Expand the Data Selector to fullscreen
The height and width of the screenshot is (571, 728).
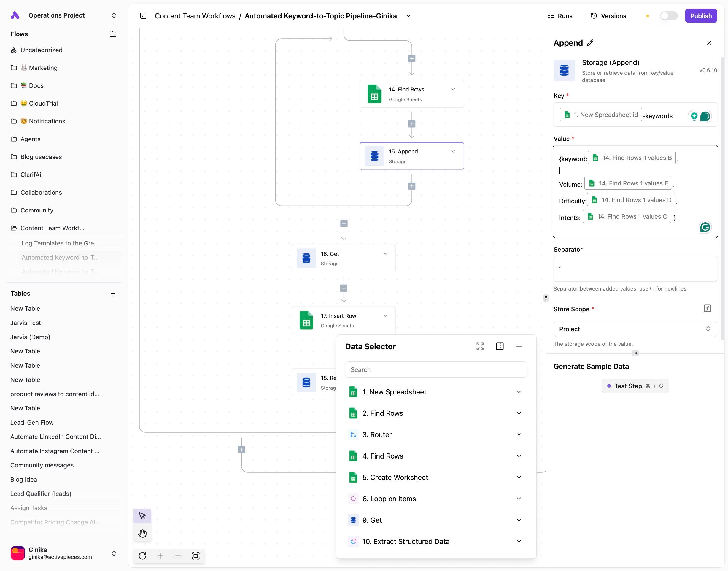[x=480, y=346]
